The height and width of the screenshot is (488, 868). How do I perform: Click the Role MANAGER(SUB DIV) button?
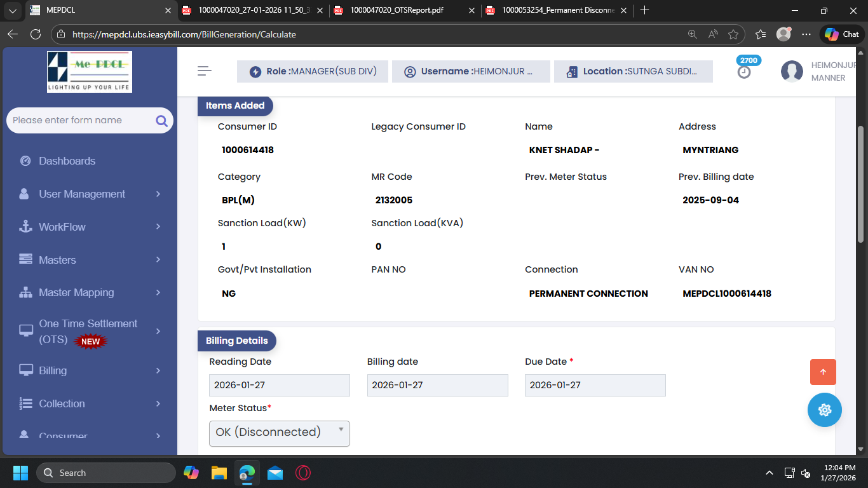tap(313, 71)
